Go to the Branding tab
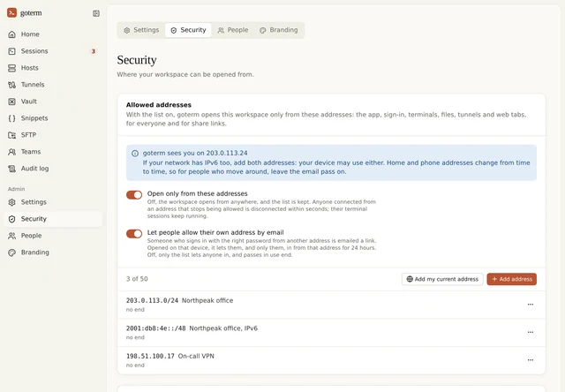 pyautogui.click(x=279, y=30)
